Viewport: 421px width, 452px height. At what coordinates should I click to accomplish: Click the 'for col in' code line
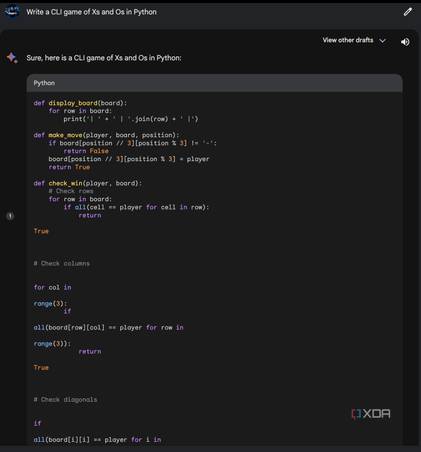click(x=52, y=287)
